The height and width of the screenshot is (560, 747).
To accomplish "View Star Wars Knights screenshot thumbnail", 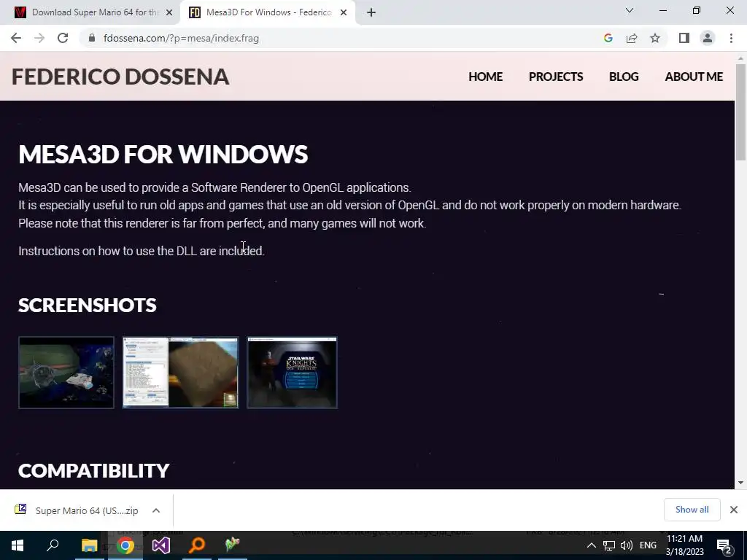I will (292, 373).
